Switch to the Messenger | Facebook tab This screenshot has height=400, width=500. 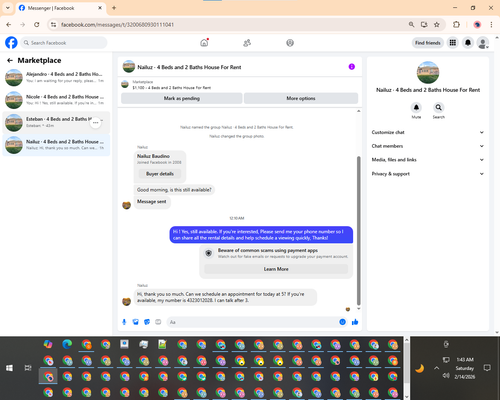click(x=61, y=8)
